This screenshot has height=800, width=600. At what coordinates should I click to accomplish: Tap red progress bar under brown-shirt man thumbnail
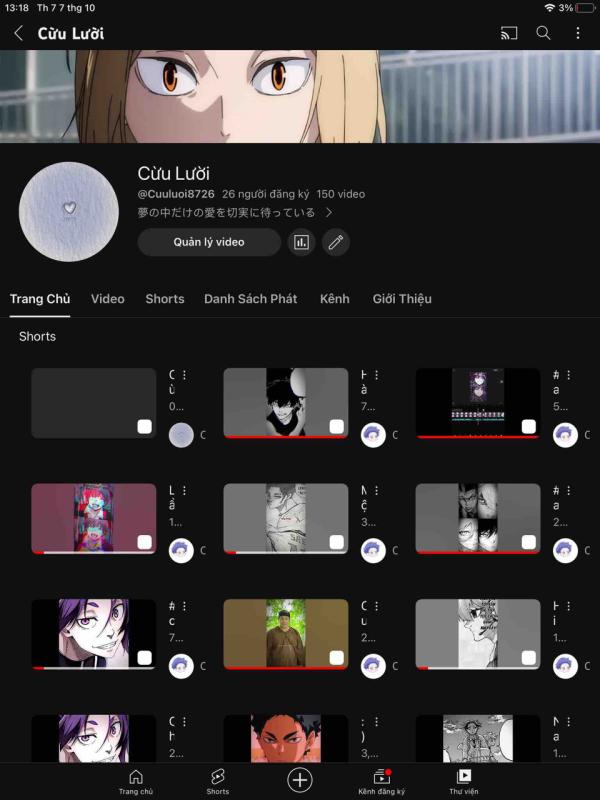286,668
